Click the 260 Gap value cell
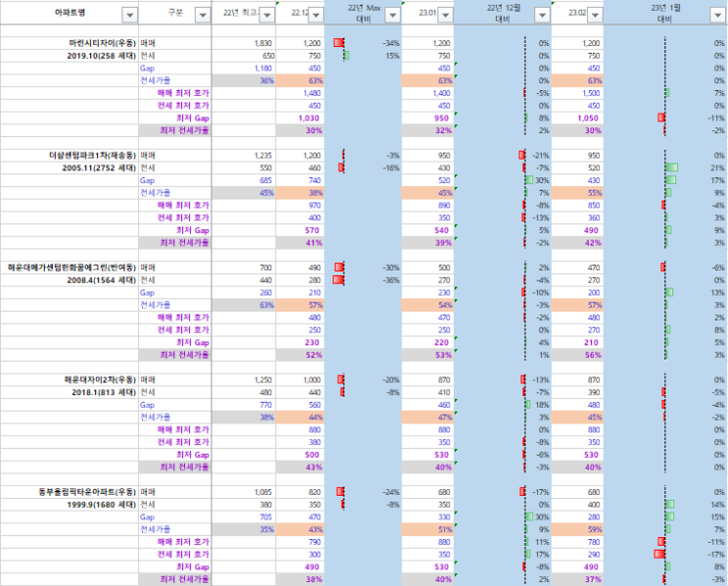The height and width of the screenshot is (586, 728). point(244,293)
